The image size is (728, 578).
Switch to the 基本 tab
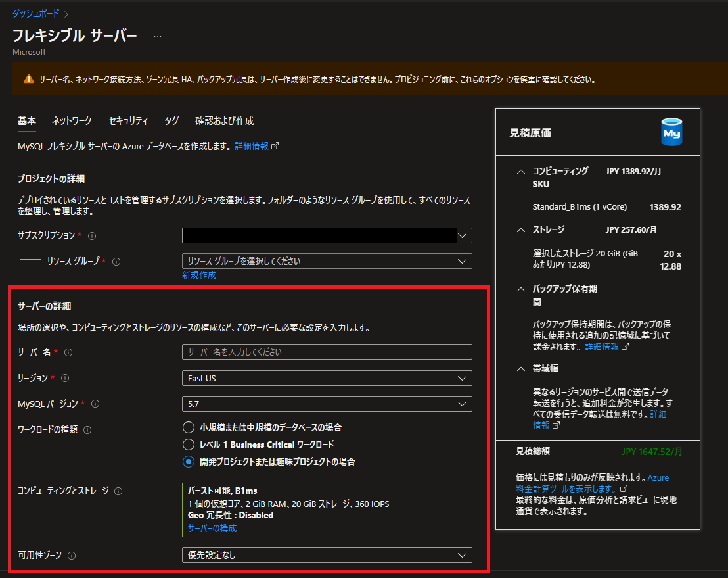[x=27, y=121]
